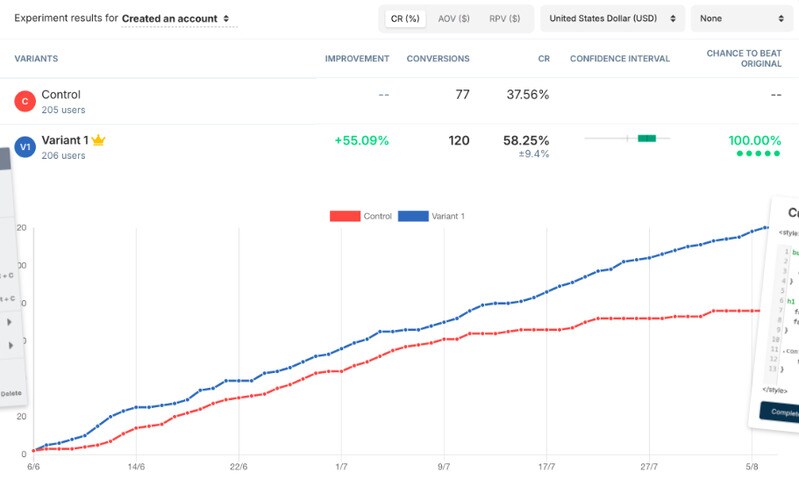Toggle the red Control legend swatch
This screenshot has height=480, width=799.
pyautogui.click(x=343, y=216)
